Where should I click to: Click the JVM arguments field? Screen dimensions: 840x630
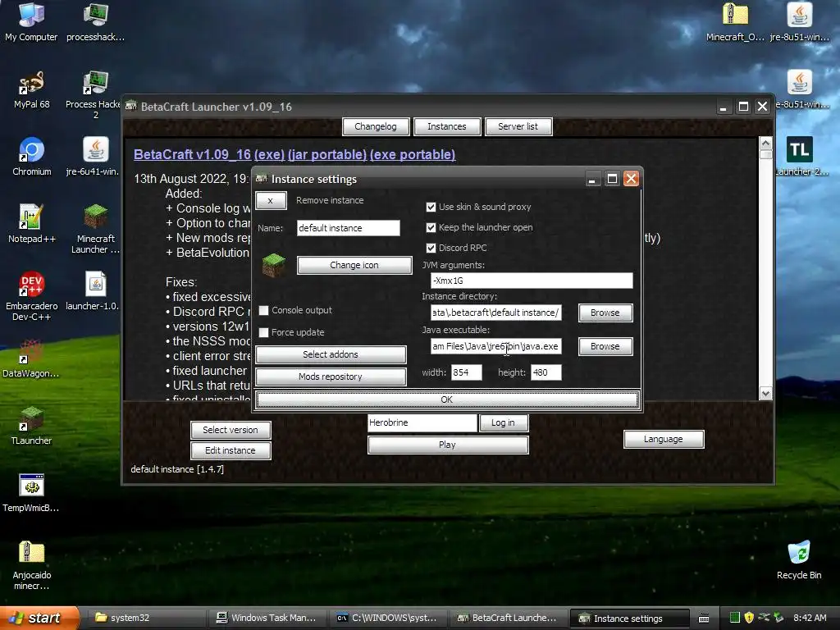click(532, 281)
